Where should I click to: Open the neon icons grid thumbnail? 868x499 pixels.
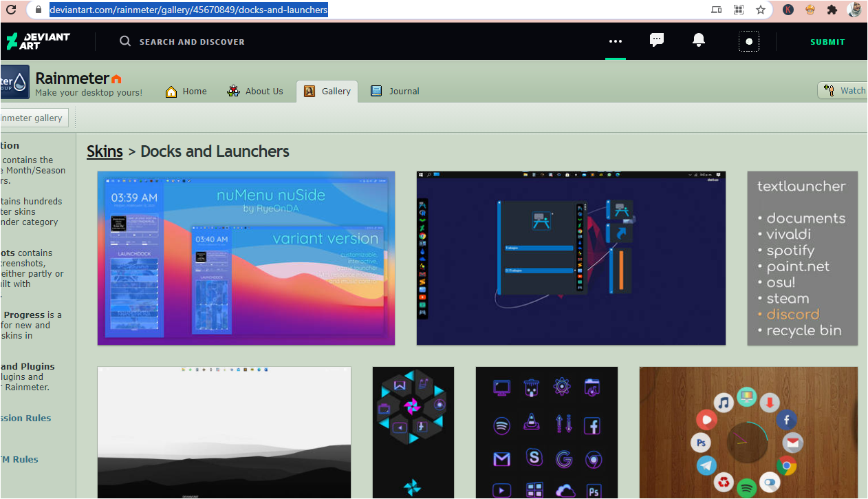click(547, 432)
